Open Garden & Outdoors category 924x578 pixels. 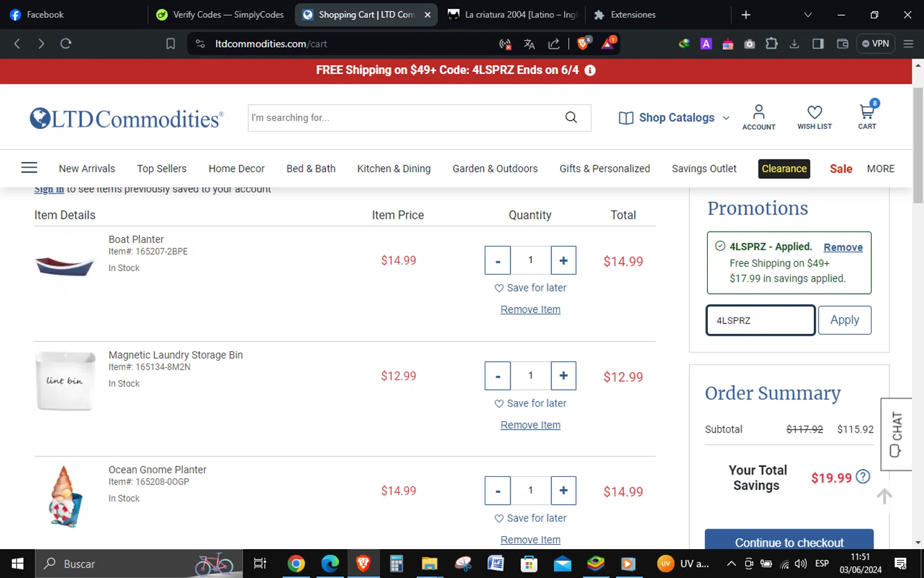point(495,169)
